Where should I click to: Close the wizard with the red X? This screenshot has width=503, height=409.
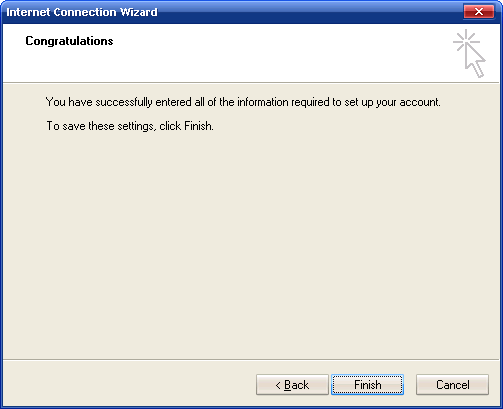[x=479, y=12]
